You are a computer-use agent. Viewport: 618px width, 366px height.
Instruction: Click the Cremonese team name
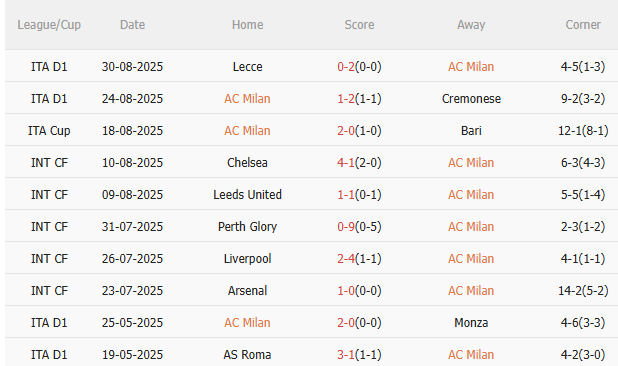(471, 98)
